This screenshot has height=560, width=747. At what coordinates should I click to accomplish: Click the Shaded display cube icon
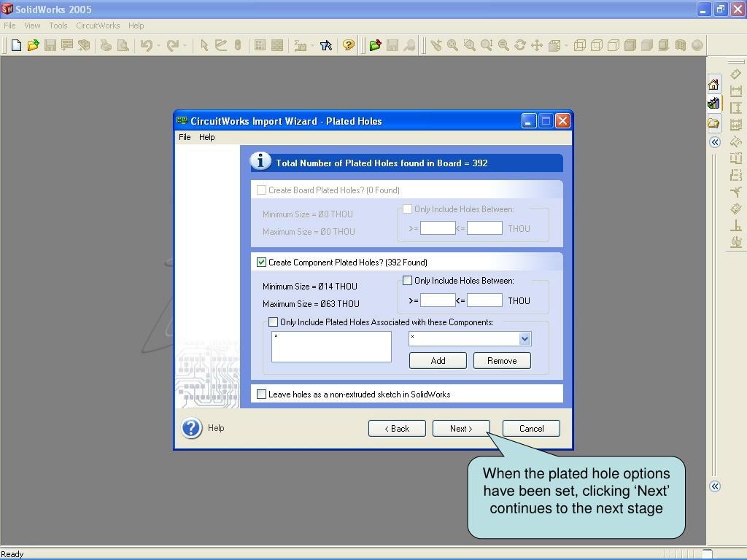pyautogui.click(x=647, y=45)
